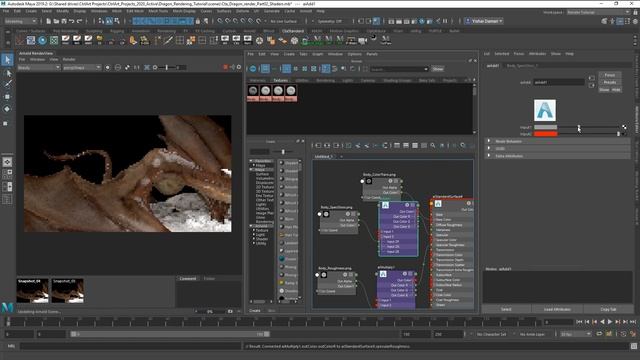
Task: Click the go to input connection icon
Action: click(591, 78)
